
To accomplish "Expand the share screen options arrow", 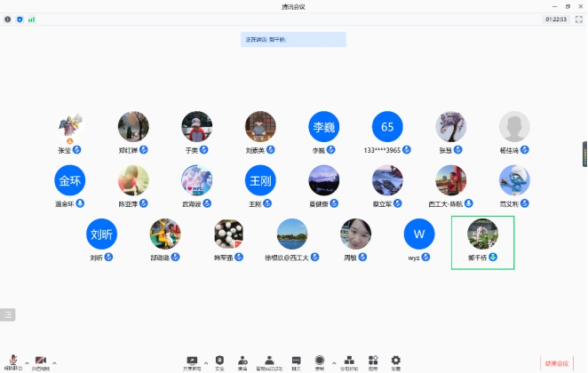I will click(205, 362).
